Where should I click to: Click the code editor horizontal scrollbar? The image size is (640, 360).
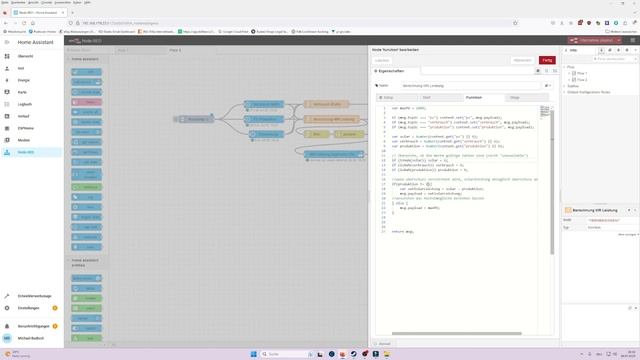[x=457, y=333]
